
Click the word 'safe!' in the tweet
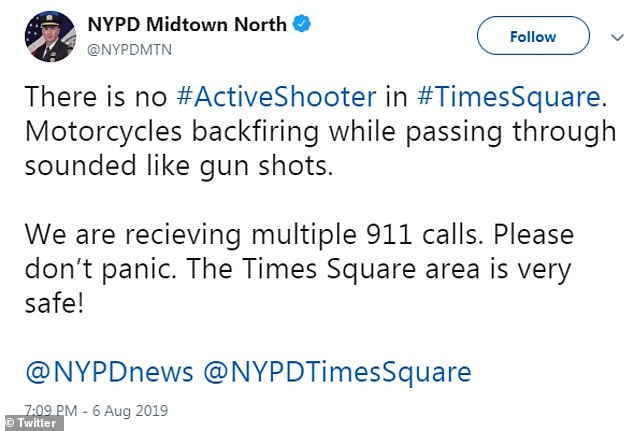[55, 304]
